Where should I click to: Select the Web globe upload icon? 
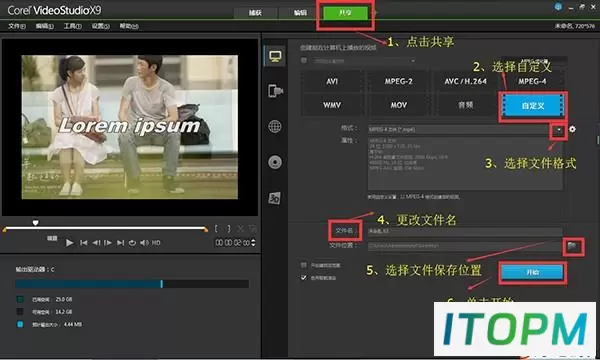[x=275, y=126]
